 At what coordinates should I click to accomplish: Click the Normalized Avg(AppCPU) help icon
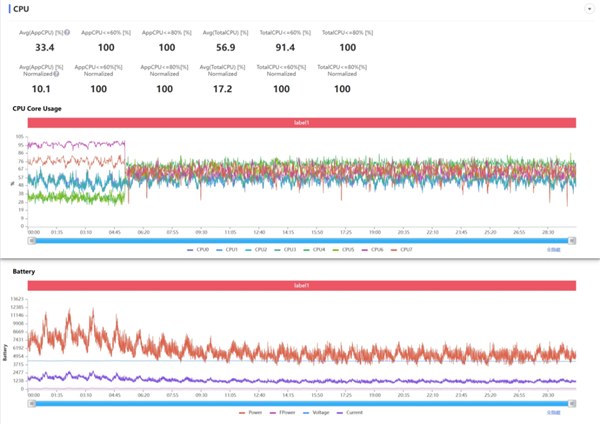click(x=56, y=74)
